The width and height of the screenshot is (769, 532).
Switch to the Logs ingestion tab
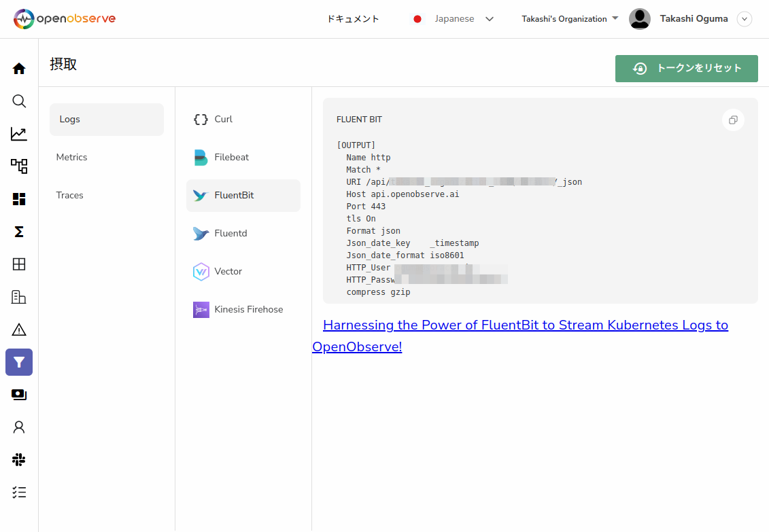coord(107,120)
